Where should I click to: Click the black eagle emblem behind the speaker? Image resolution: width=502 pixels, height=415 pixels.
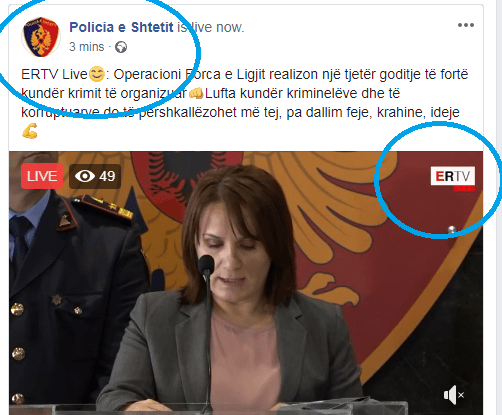coord(180,173)
